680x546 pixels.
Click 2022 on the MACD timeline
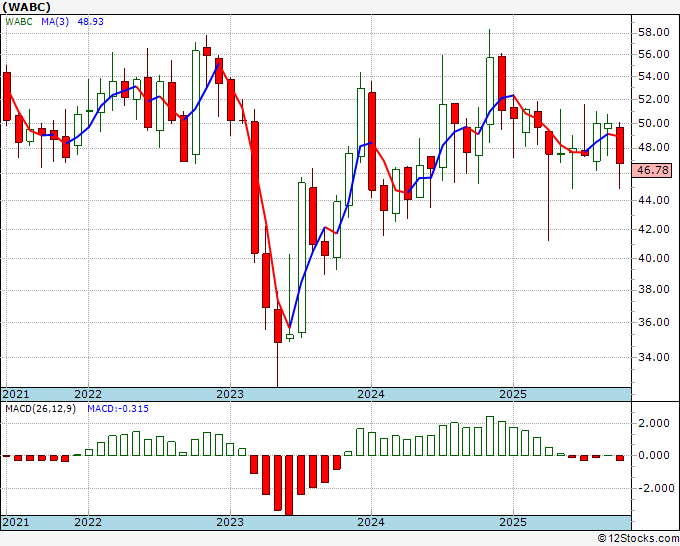point(88,522)
